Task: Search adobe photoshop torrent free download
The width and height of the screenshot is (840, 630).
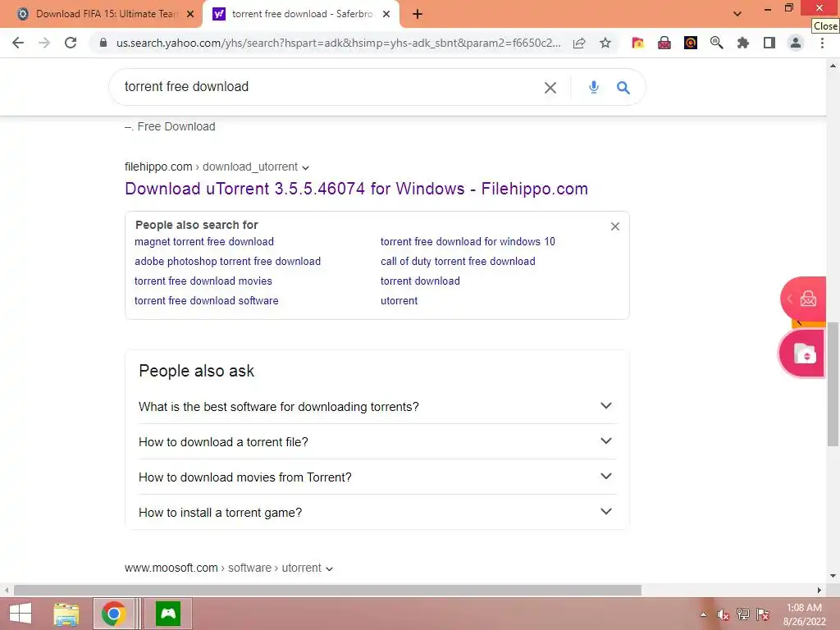Action: pos(228,262)
